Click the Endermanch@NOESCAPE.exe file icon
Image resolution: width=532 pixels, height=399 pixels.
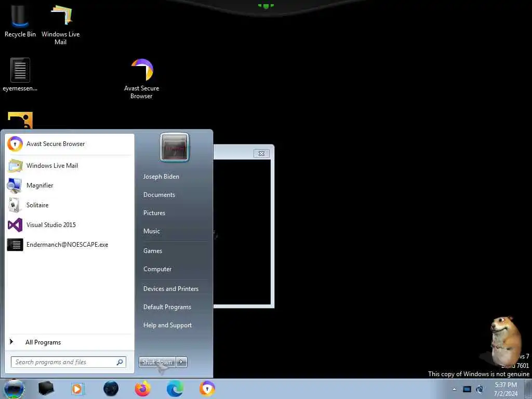tap(15, 245)
